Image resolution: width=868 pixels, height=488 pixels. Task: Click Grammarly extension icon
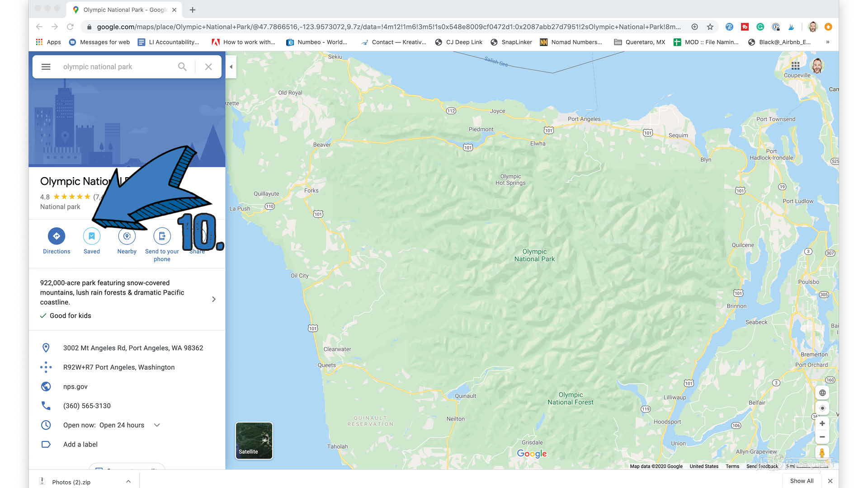tap(760, 27)
